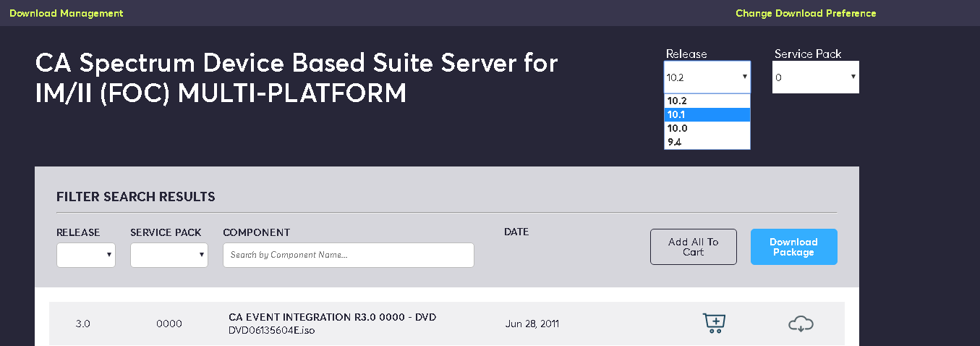Image resolution: width=980 pixels, height=346 pixels.
Task: Focus the Search by Component Name field
Action: (348, 255)
